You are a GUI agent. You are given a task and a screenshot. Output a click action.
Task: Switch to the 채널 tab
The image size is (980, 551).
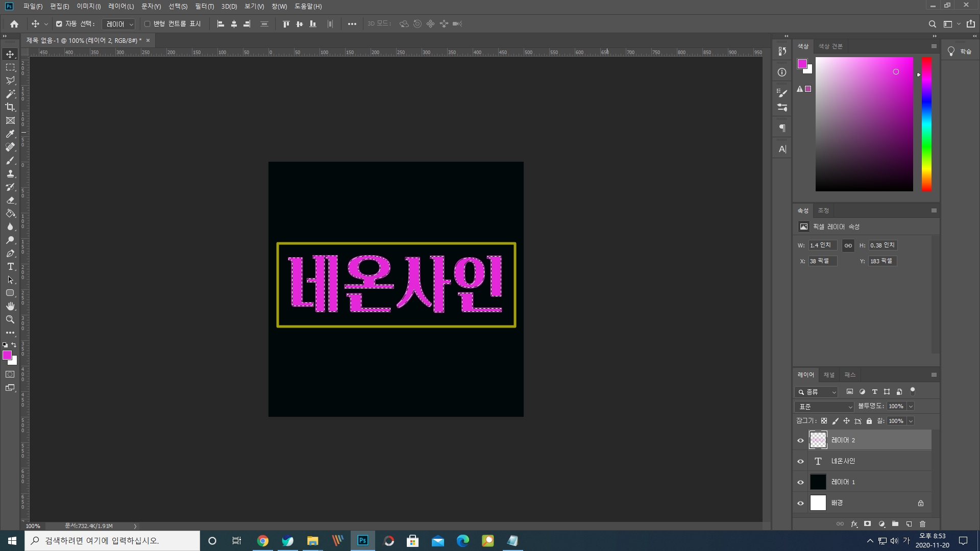pos(829,375)
